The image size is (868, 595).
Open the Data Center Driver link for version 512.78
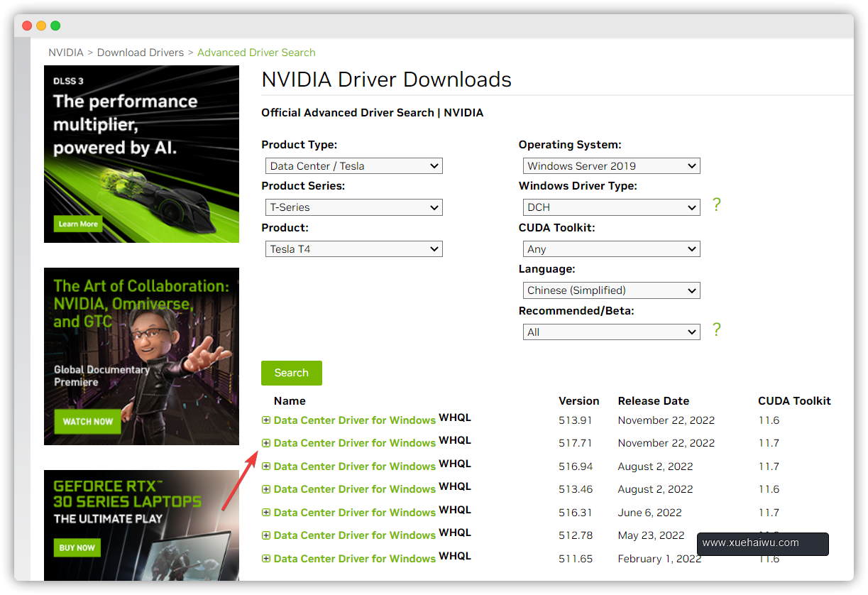[x=355, y=535]
